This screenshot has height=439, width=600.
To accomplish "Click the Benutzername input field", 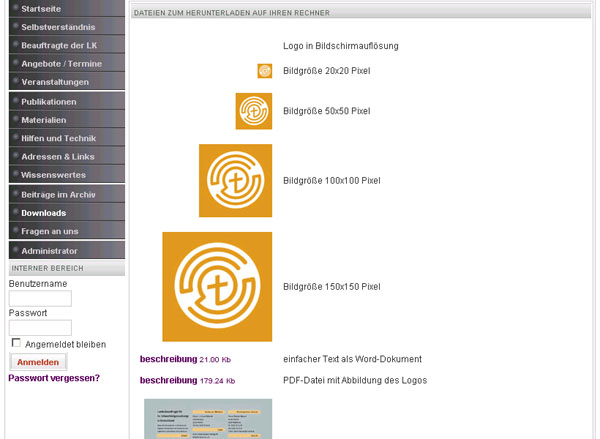I will point(40,298).
